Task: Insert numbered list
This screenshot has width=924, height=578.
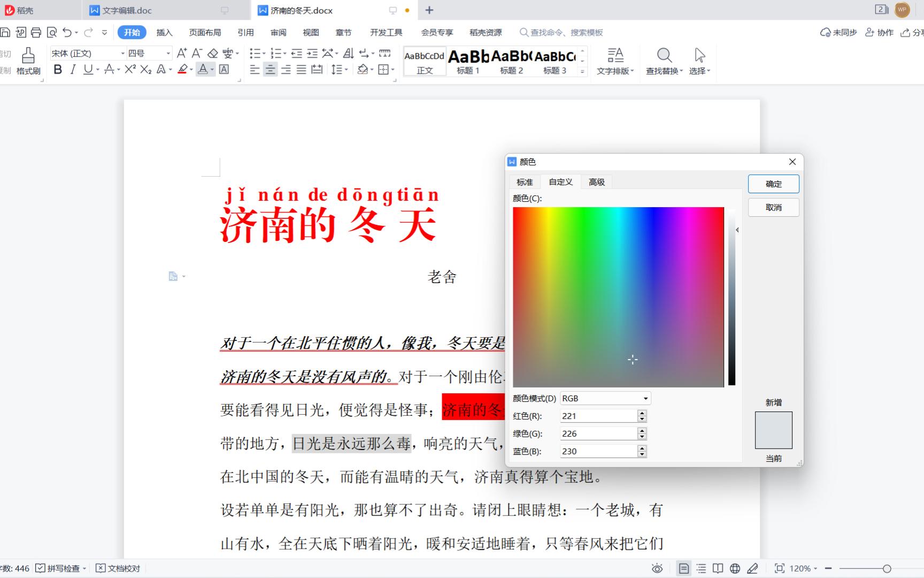Action: (276, 53)
